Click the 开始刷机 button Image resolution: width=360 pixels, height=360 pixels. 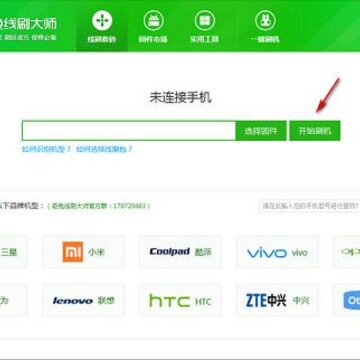tap(315, 131)
